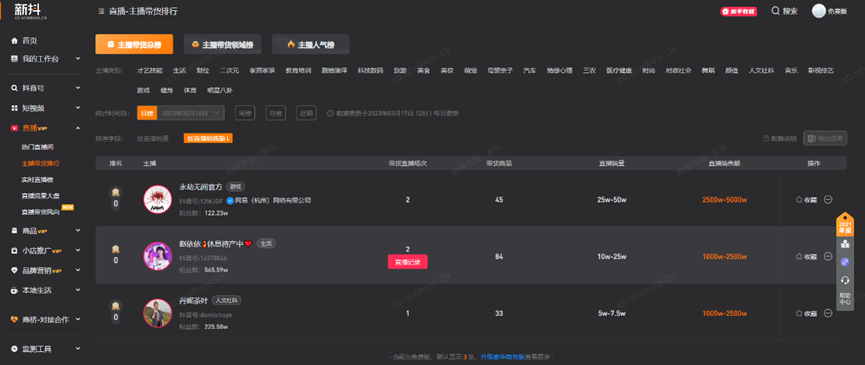Click the user avatar in top right

[819, 11]
